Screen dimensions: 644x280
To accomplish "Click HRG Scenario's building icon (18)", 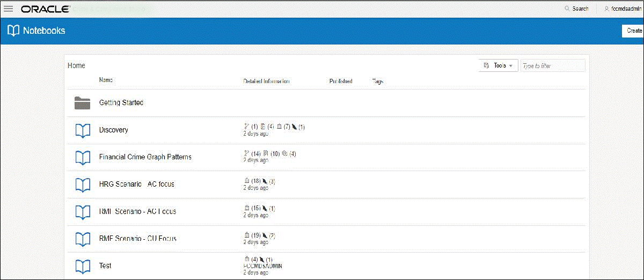I will coord(247,181).
